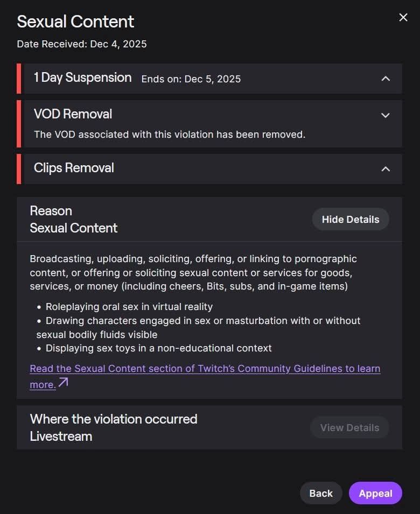Open the Twitch Community Guidelines link

[x=205, y=369]
